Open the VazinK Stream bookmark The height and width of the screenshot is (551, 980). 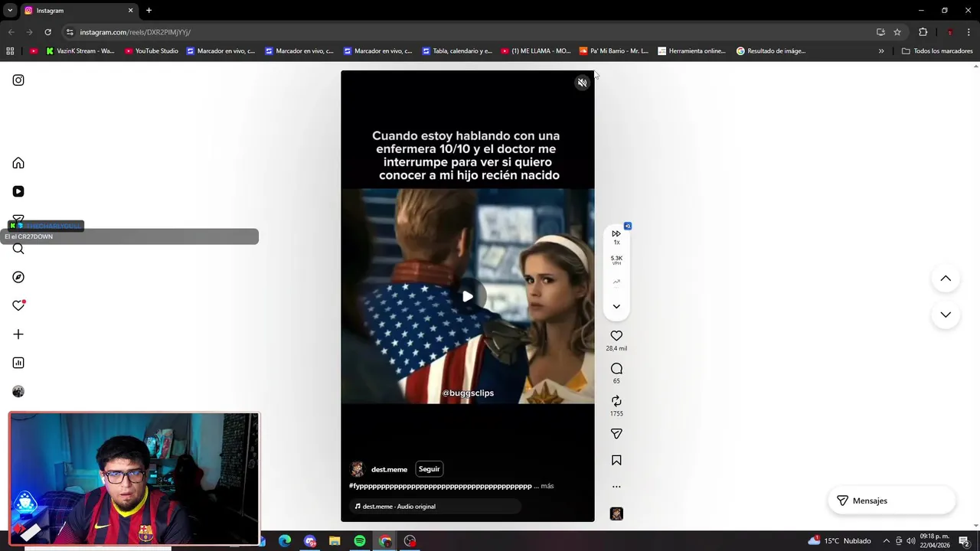coord(80,51)
